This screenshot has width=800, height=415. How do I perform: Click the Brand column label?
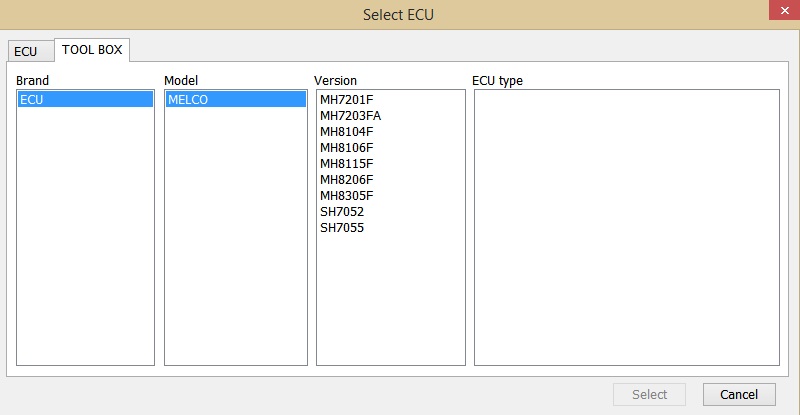coord(32,80)
